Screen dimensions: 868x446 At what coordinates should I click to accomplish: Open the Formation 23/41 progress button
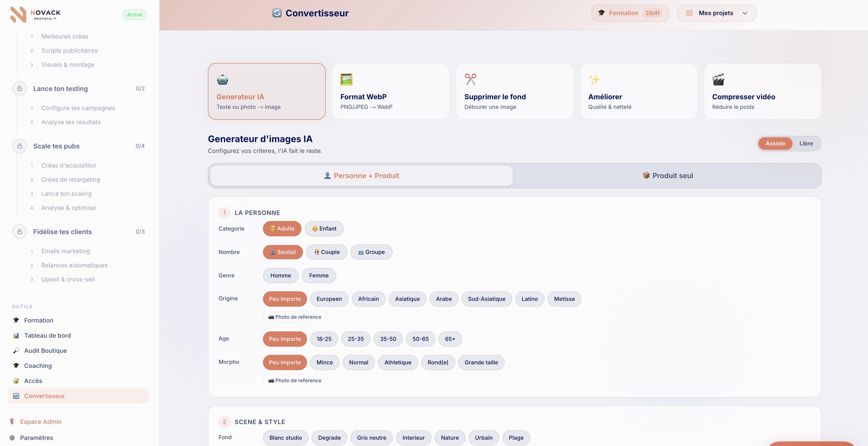click(630, 13)
